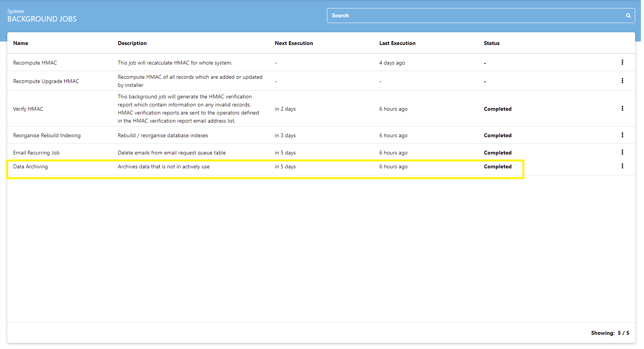
Task: Sort by Next Execution column
Action: (294, 43)
